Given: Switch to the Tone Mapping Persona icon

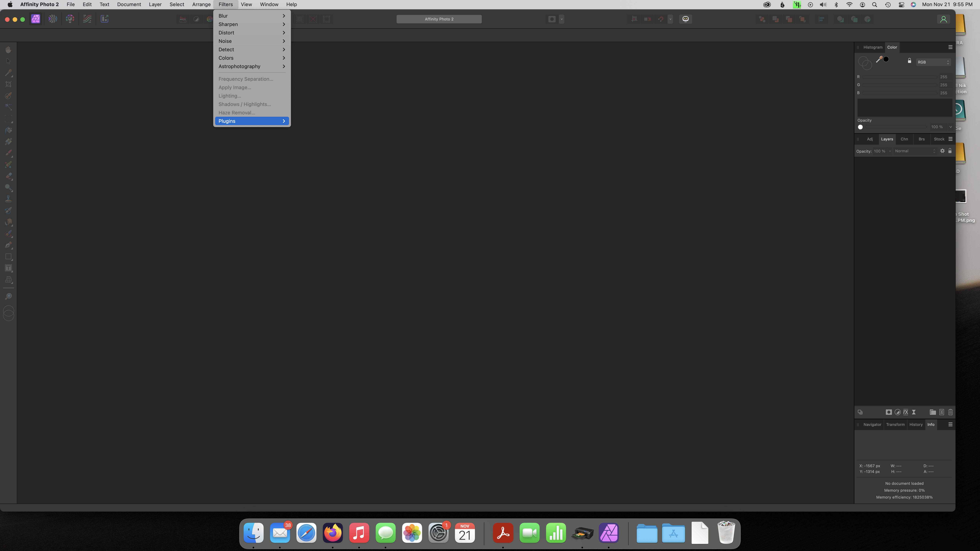Looking at the screenshot, I should (x=87, y=19).
